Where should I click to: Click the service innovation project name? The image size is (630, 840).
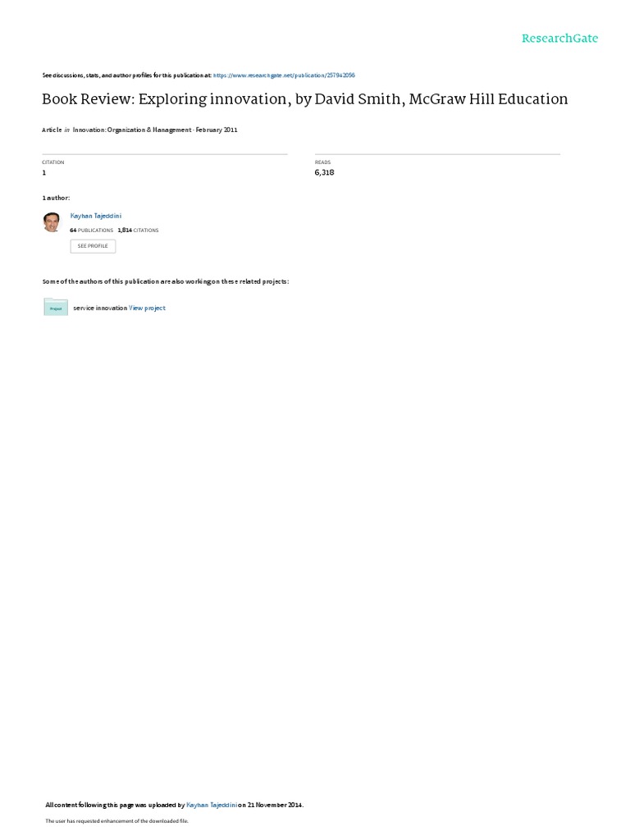100,308
